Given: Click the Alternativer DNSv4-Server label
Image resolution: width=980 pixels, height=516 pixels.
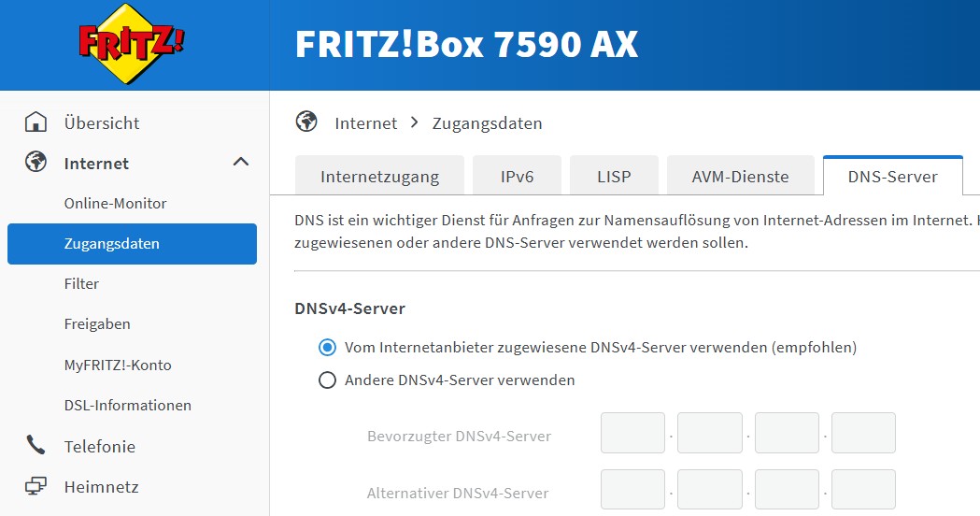Looking at the screenshot, I should pos(458,493).
